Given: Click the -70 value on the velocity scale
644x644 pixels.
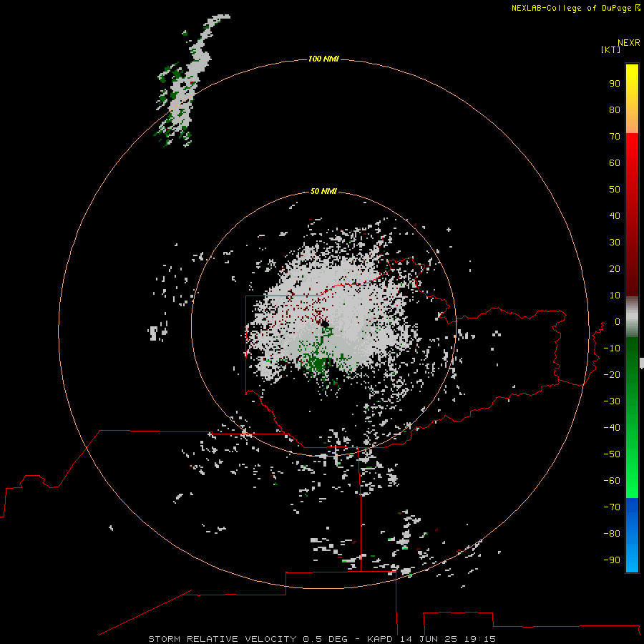Looking at the screenshot, I should [612, 507].
